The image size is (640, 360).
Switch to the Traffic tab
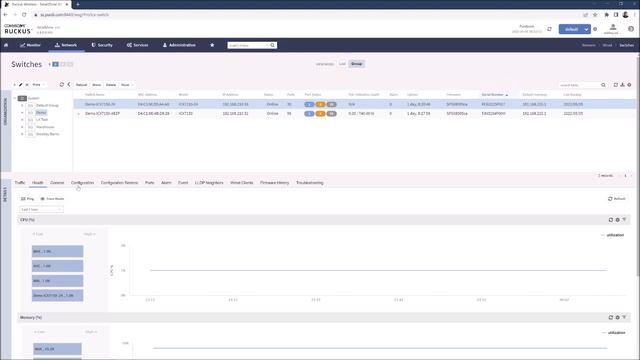point(20,183)
